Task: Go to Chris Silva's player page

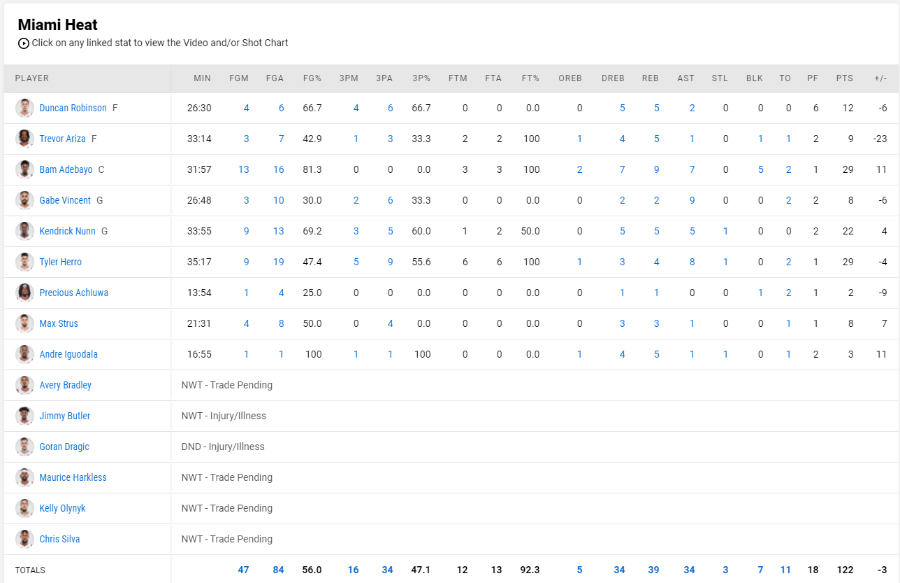Action: (60, 539)
